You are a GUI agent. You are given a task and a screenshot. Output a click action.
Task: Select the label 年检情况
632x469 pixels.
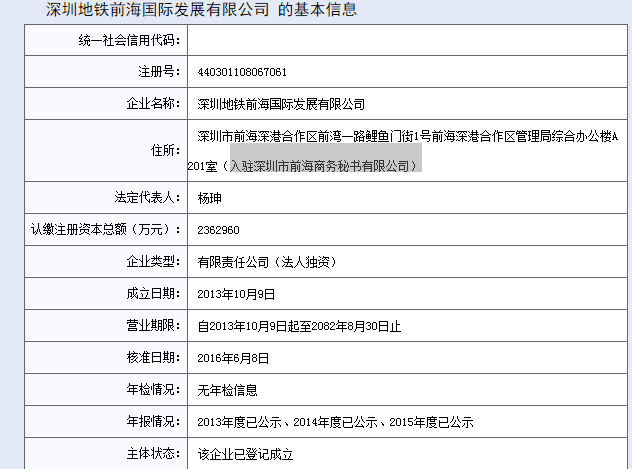click(153, 389)
